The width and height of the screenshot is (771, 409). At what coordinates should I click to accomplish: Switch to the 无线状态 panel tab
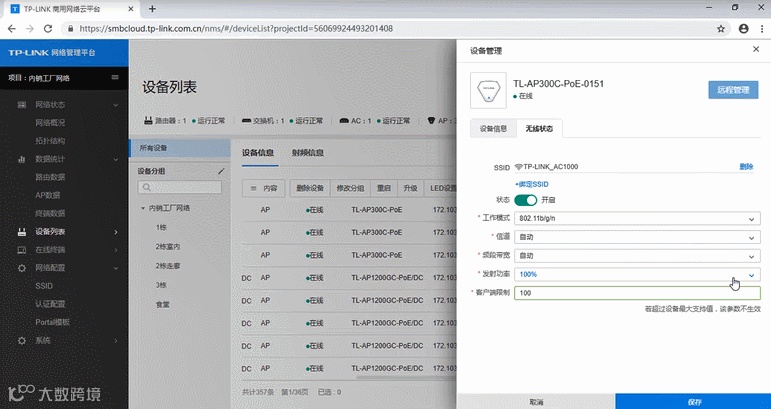point(539,128)
